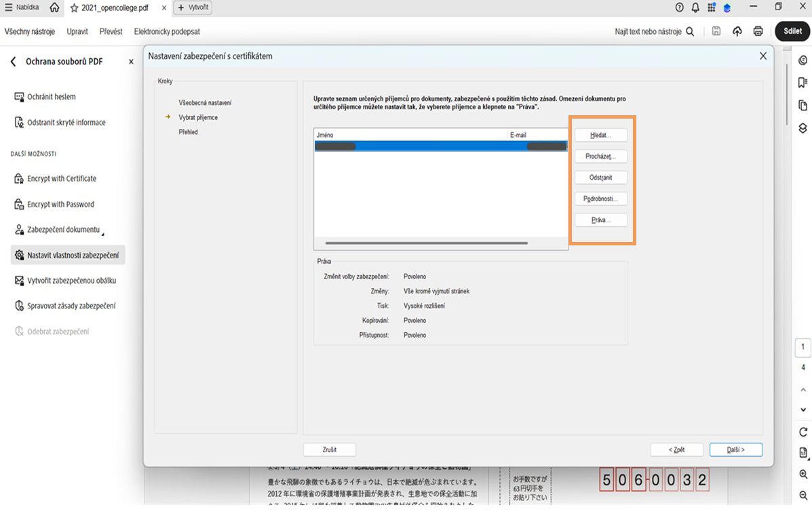
Task: Select the Přehled step
Action: pos(188,132)
